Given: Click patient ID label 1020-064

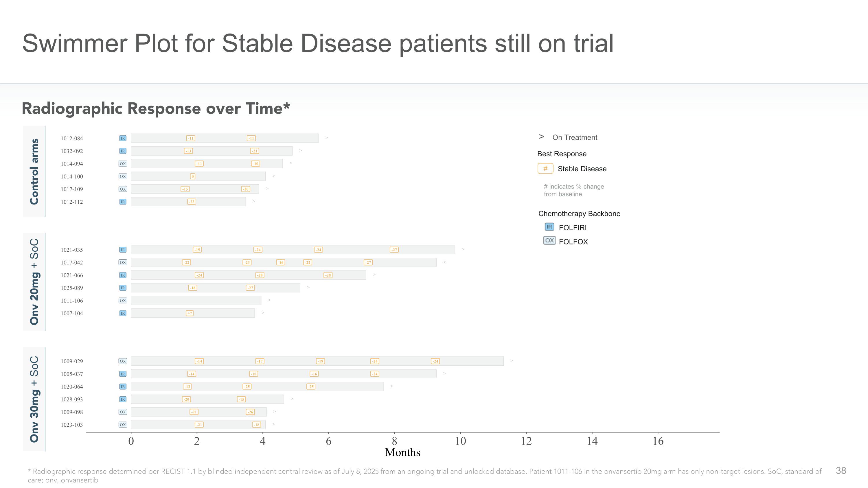Looking at the screenshot, I should click(x=72, y=387).
